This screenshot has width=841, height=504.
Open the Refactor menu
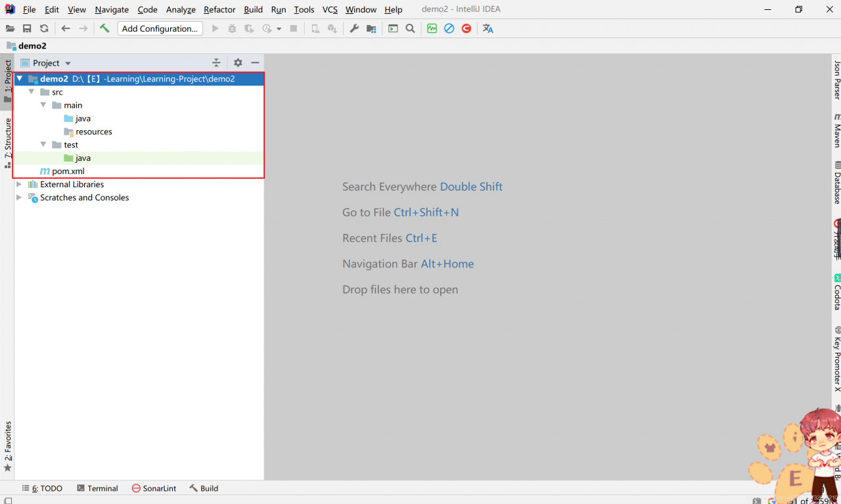[x=219, y=9]
